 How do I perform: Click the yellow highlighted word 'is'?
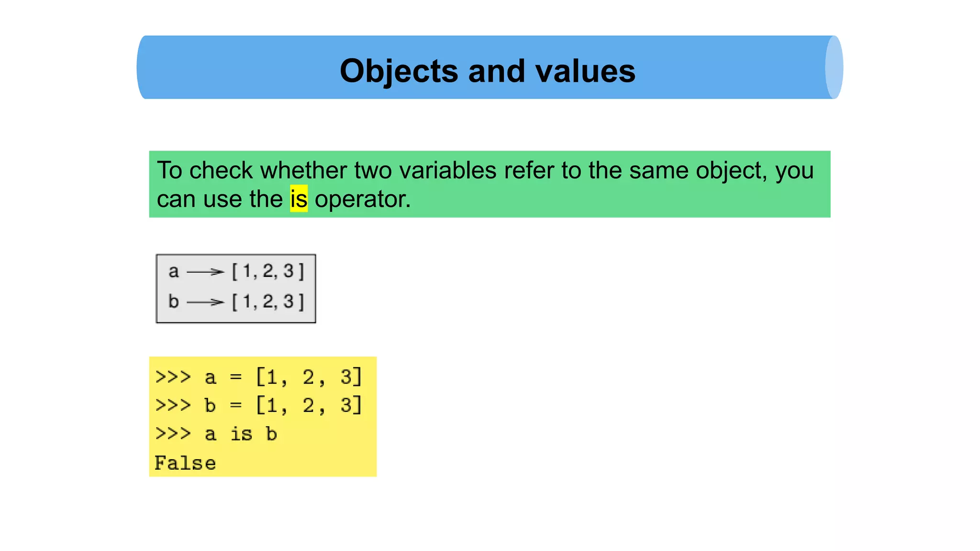pos(299,198)
